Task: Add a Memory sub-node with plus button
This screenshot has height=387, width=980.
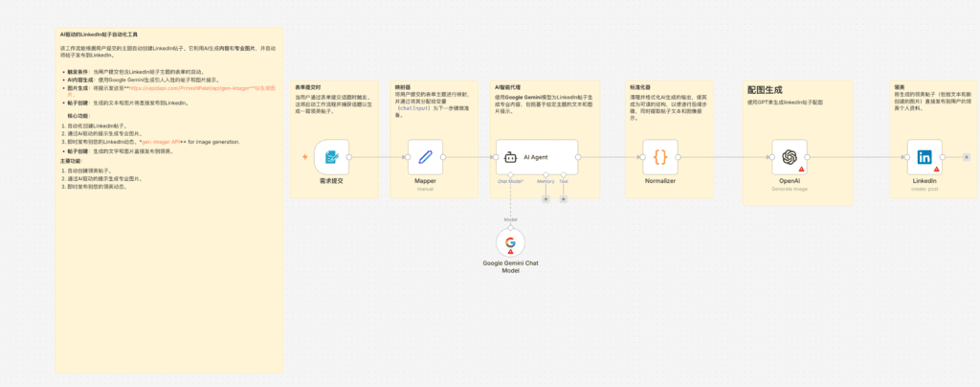Action: [x=546, y=199]
